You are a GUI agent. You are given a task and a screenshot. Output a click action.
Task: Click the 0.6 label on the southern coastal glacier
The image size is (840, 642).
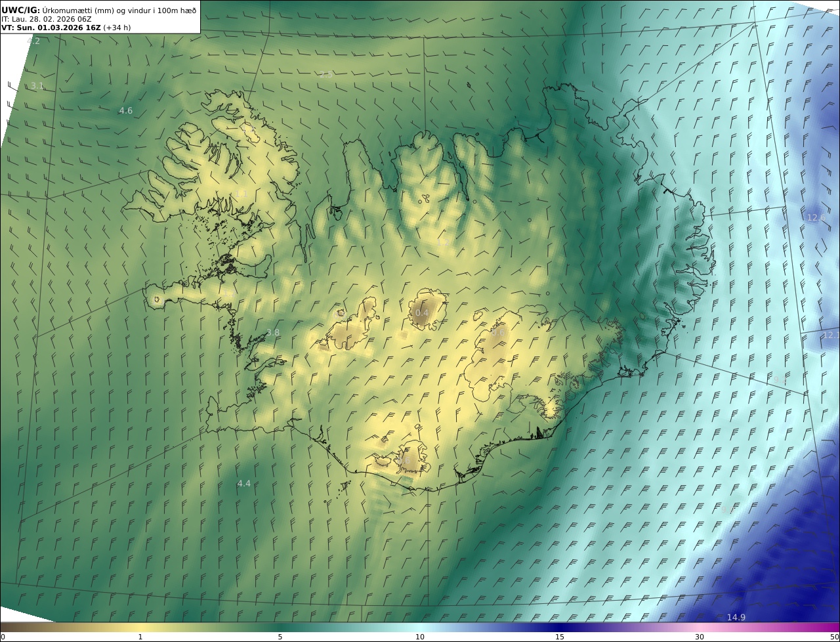[403, 461]
